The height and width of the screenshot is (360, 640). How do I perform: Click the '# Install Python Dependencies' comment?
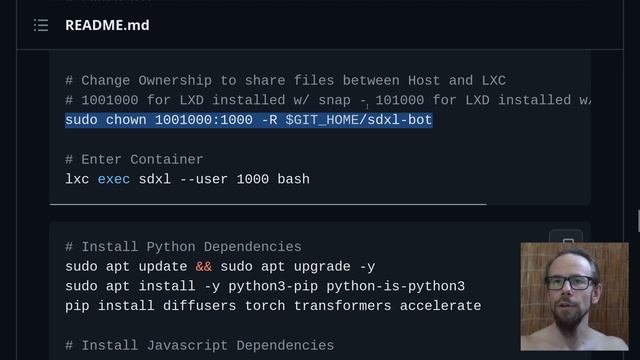pyautogui.click(x=183, y=247)
